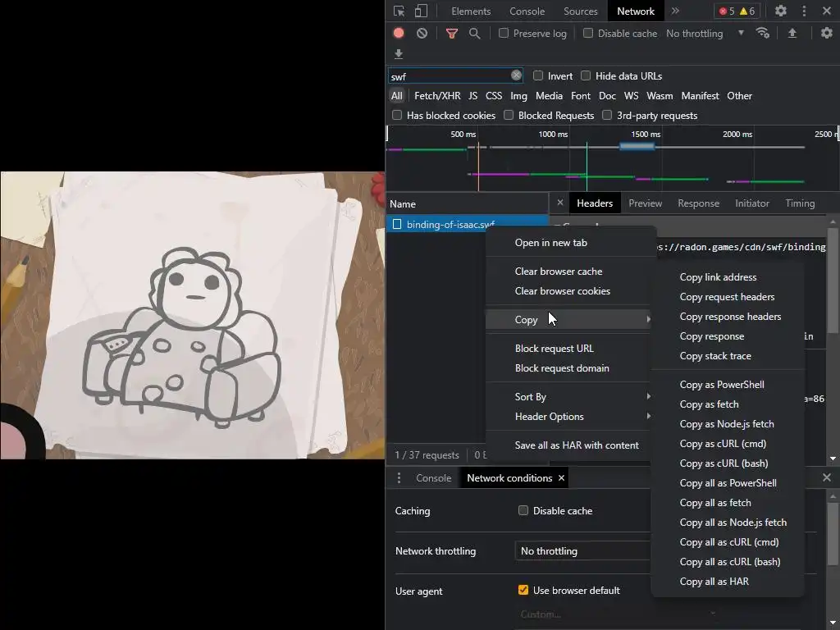Image resolution: width=840 pixels, height=630 pixels.
Task: Clear the network log icon
Action: pyautogui.click(x=422, y=33)
